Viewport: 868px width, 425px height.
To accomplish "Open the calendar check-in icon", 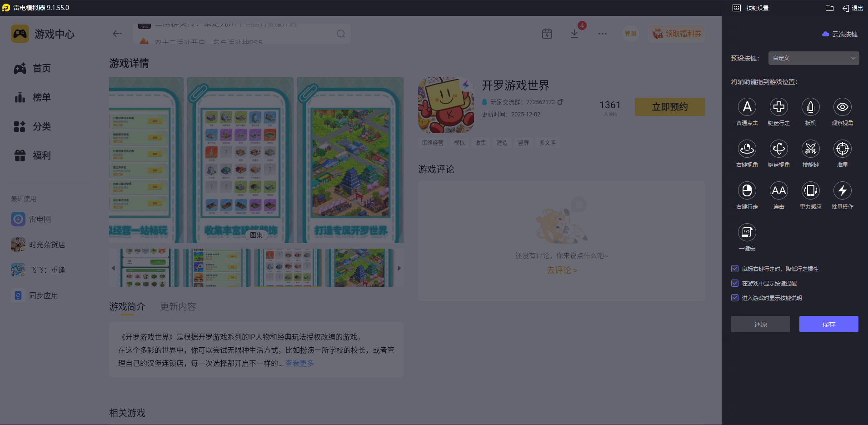I will coord(547,34).
